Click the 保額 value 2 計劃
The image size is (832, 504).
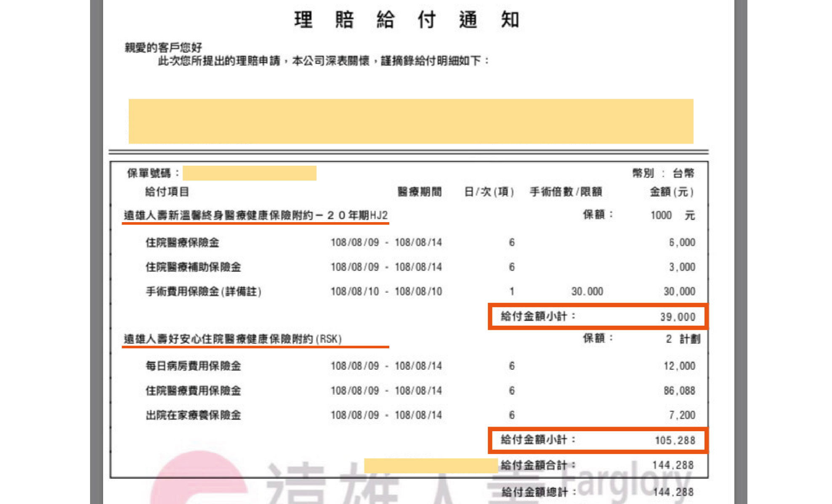(683, 339)
